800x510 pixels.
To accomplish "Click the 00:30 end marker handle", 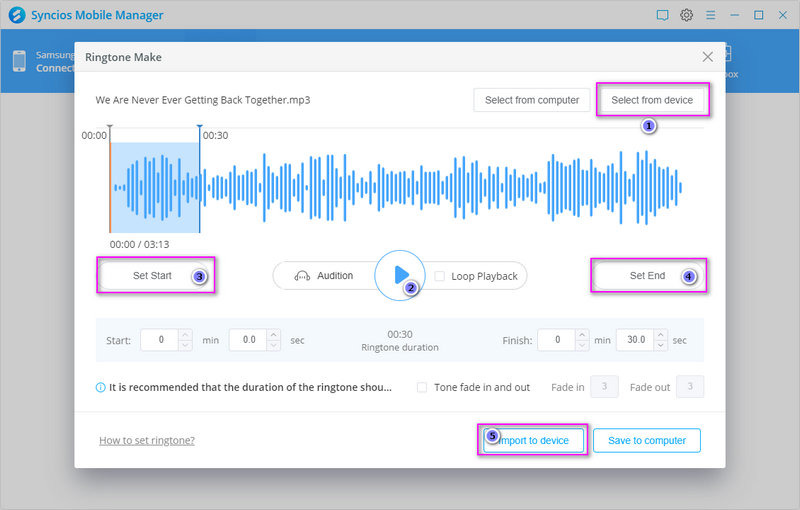I will click(x=199, y=128).
